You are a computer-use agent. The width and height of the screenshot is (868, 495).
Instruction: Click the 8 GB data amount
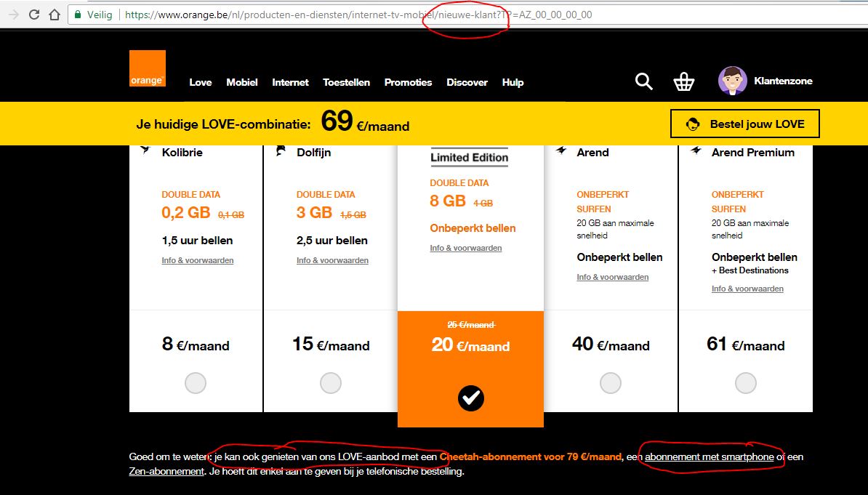pos(448,201)
